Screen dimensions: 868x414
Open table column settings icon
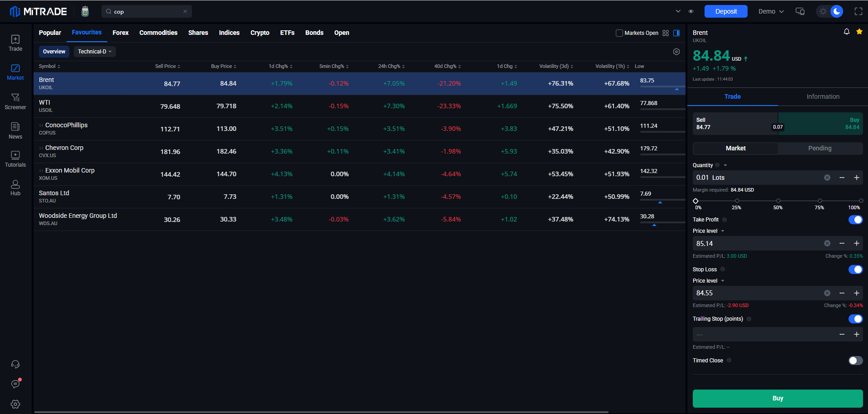pyautogui.click(x=676, y=52)
